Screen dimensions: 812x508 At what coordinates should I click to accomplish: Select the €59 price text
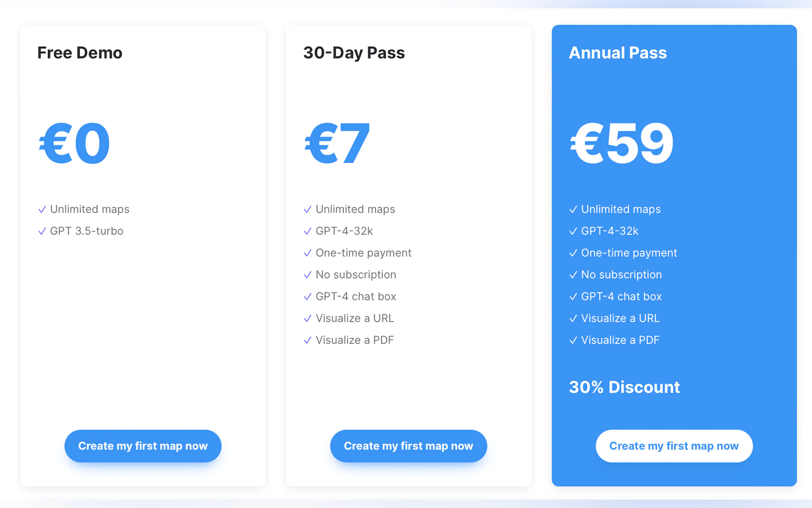(x=621, y=143)
